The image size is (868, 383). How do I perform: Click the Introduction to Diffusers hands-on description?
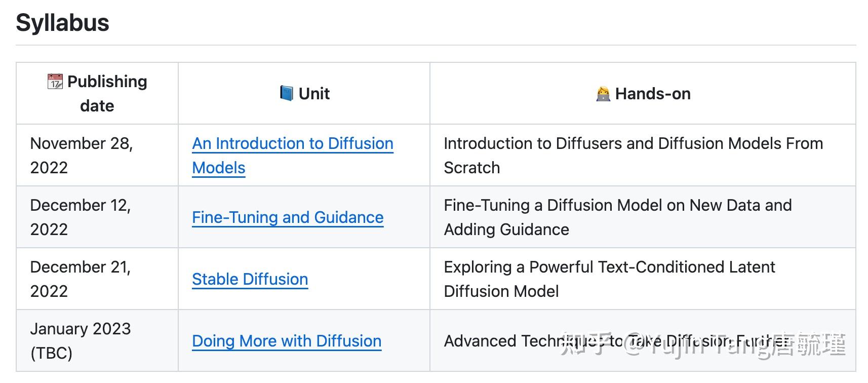[x=633, y=144]
